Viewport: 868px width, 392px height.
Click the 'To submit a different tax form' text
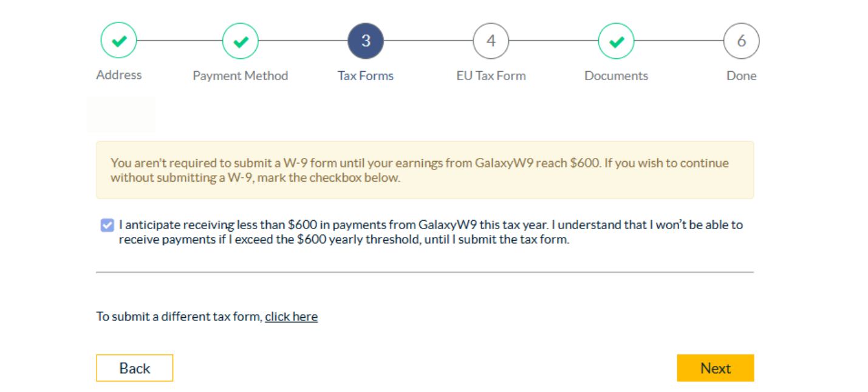[179, 317]
